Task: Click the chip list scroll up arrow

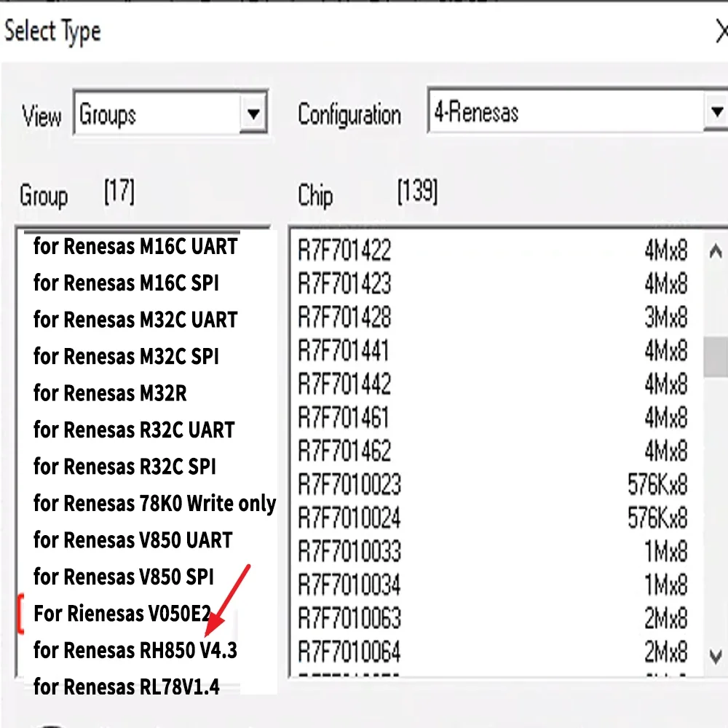Action: pyautogui.click(x=716, y=251)
